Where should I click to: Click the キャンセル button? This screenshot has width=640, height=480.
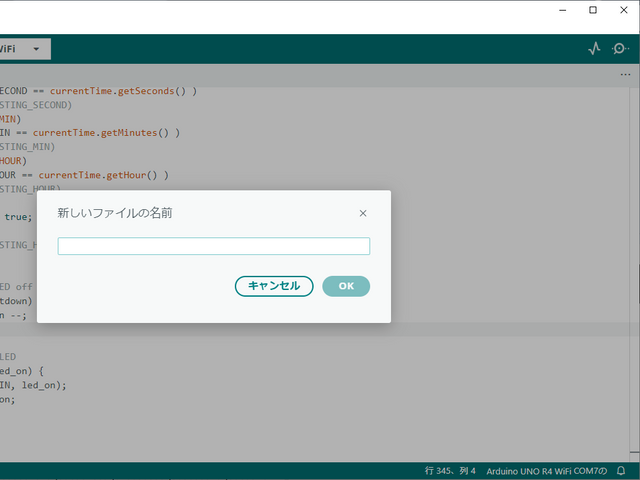coord(274,286)
